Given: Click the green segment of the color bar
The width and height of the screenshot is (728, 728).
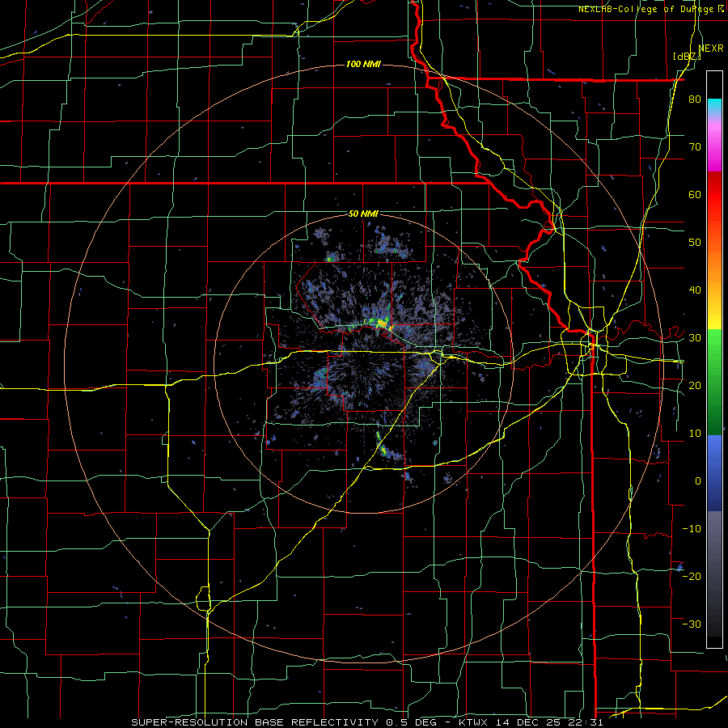Looking at the screenshot, I should click(714, 382).
